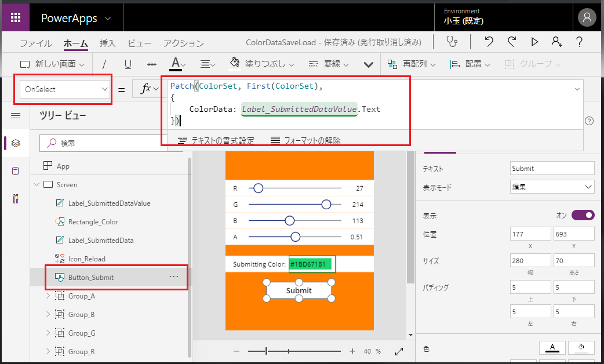Screen dimensions: 604x364
Task: Click フォーマットの解除 remove formatting
Action: click(305, 141)
